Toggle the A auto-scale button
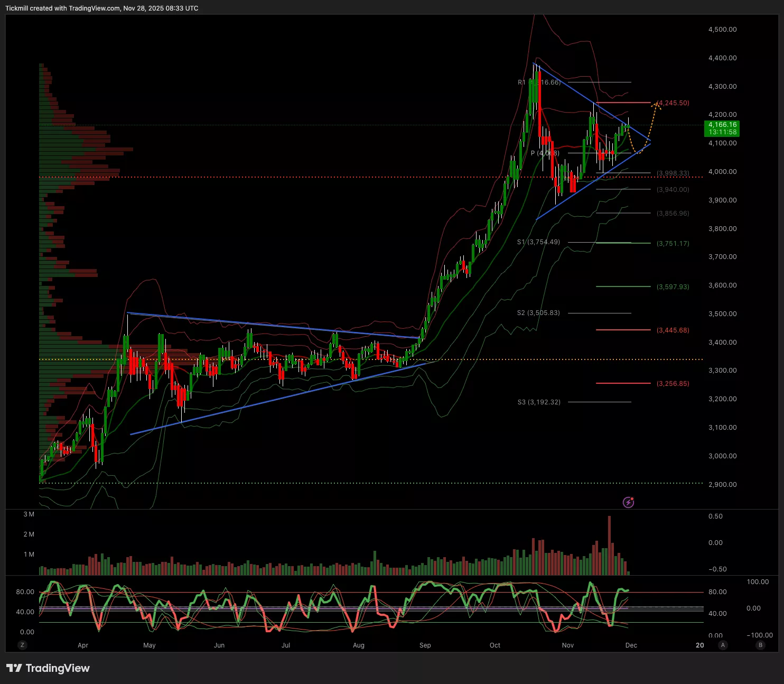Viewport: 784px width, 684px height. [x=723, y=645]
